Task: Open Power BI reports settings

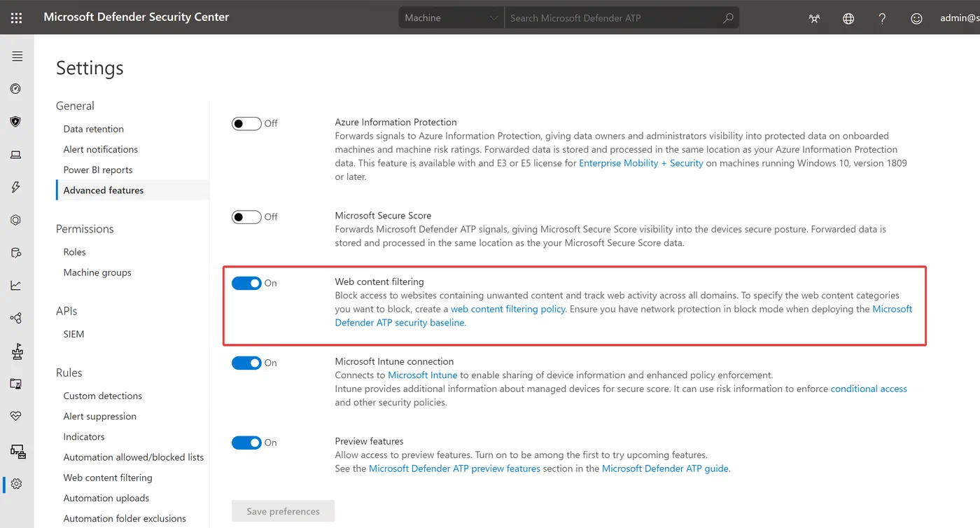Action: (x=98, y=169)
